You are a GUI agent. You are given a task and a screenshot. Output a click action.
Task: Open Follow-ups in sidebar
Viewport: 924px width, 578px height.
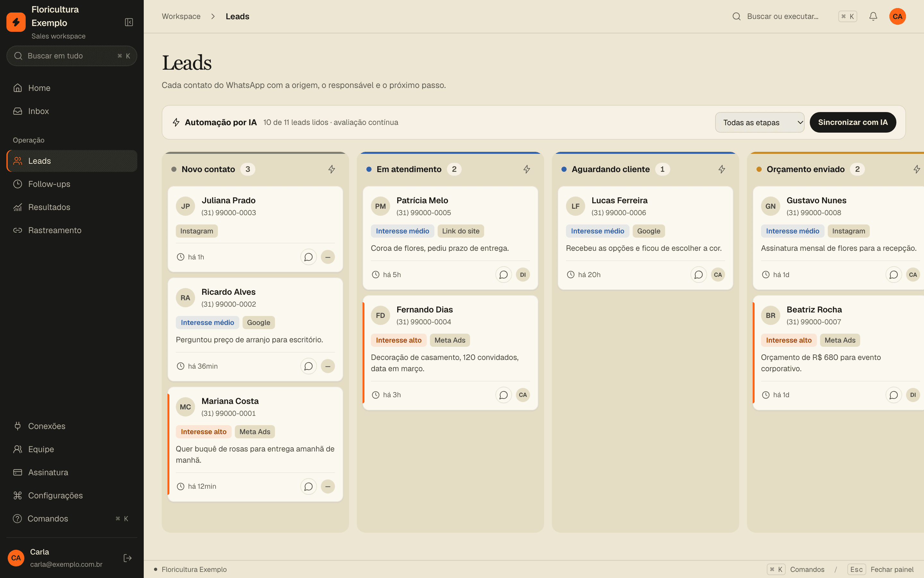(72, 184)
